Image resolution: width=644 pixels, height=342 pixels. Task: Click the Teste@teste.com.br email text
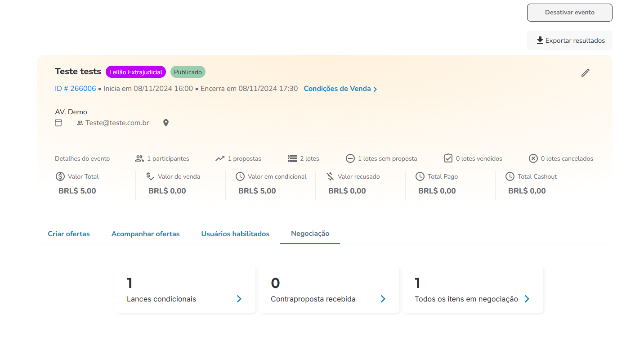pyautogui.click(x=117, y=123)
